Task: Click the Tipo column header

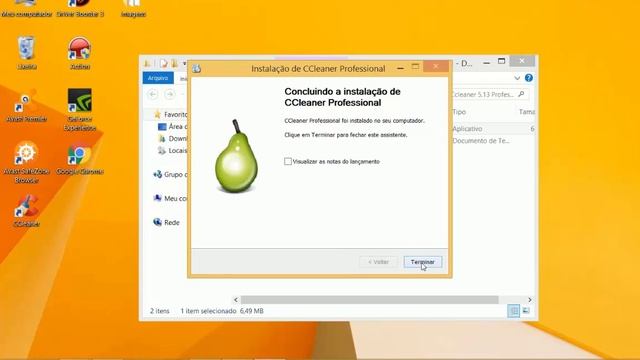Action: [x=459, y=112]
